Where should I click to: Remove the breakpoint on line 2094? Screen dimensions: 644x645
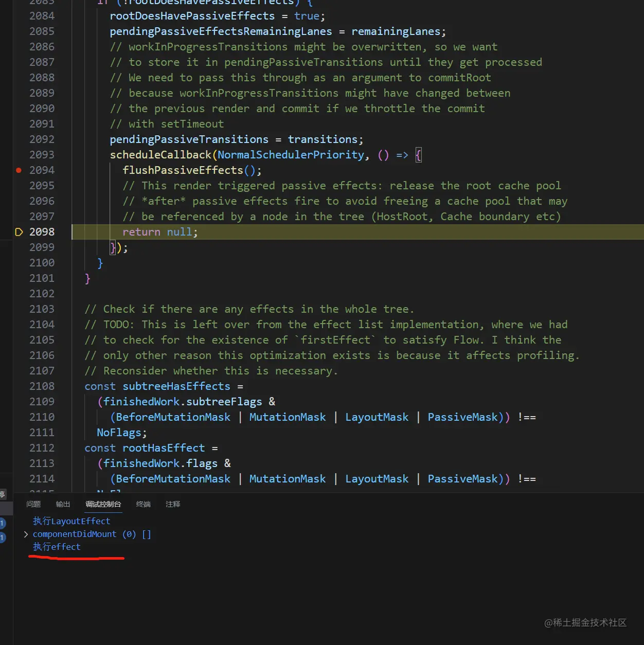pos(19,170)
